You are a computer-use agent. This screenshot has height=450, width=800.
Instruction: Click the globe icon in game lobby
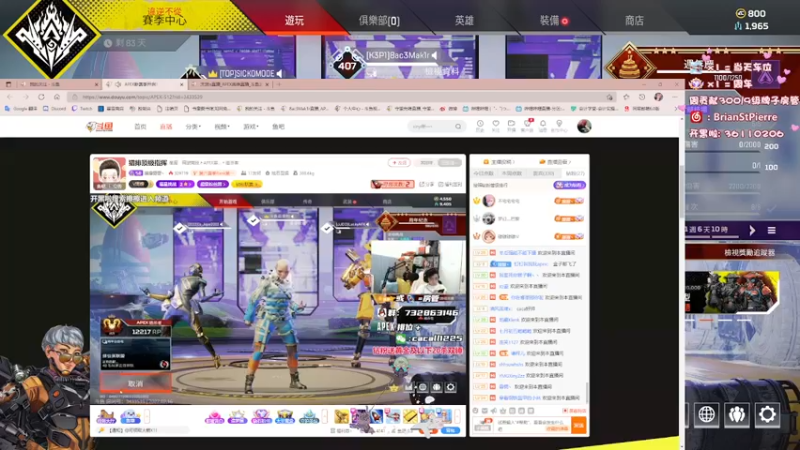(x=707, y=414)
